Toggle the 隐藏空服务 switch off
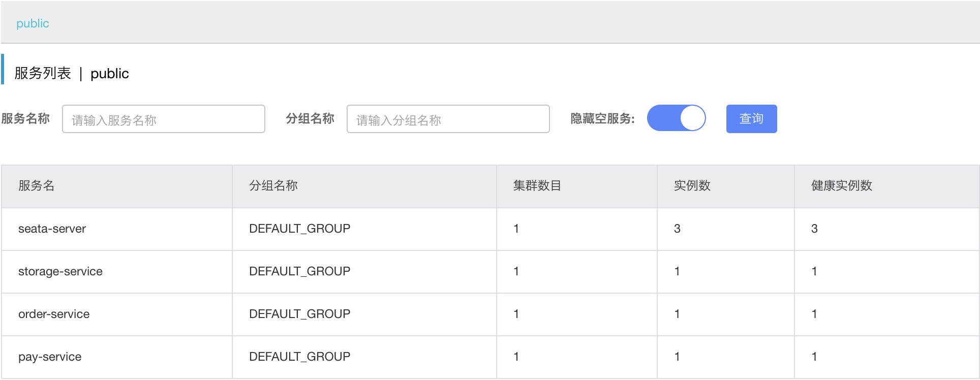 (676, 118)
